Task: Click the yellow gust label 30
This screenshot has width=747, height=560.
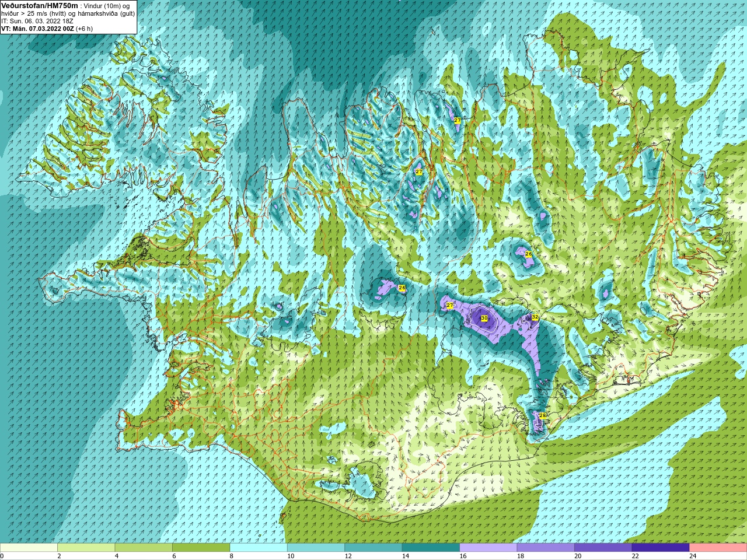Action: pos(484,318)
